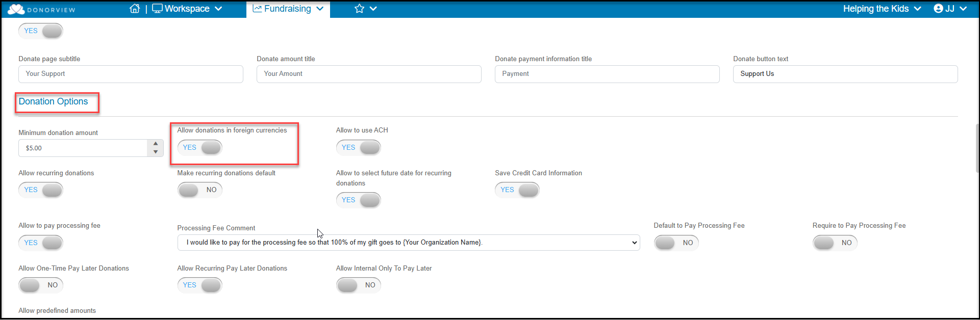Viewport: 980px width, 320px height.
Task: Enable Default to Pay Processing Fee
Action: [676, 243]
